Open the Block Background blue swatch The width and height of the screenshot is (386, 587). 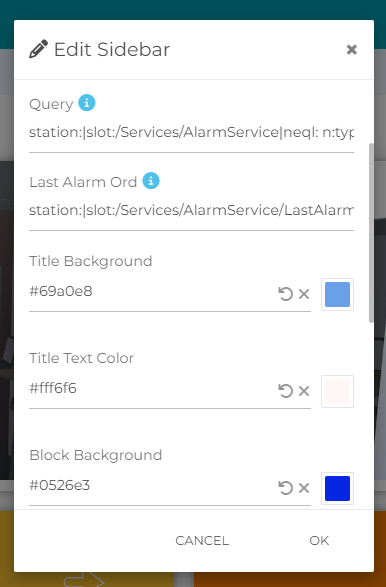coord(337,488)
